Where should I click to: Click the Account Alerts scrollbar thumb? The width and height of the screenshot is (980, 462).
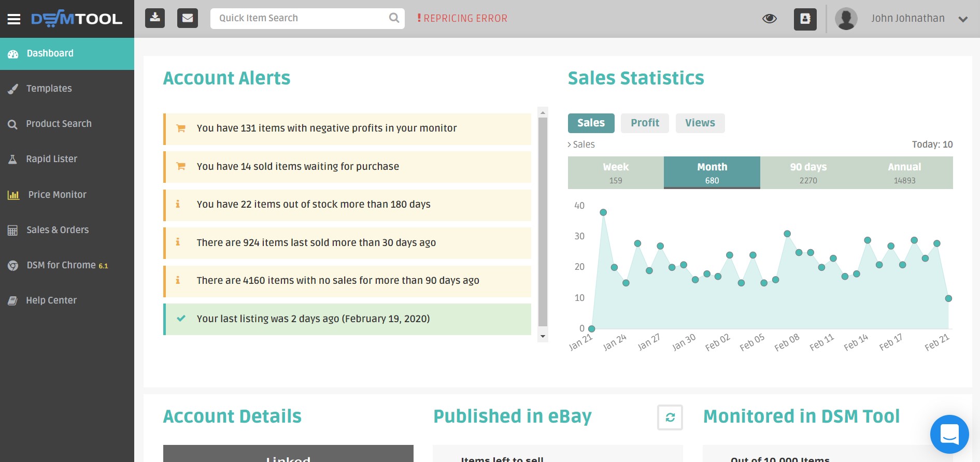click(x=543, y=222)
